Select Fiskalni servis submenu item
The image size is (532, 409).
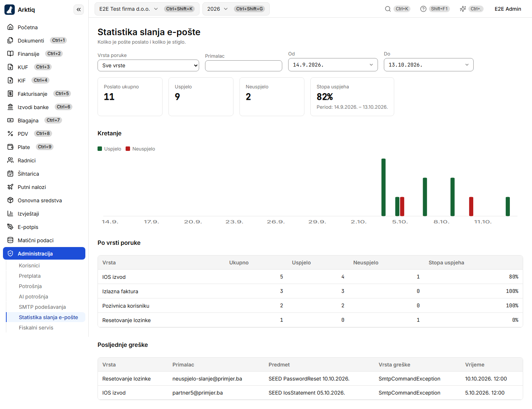pyautogui.click(x=36, y=328)
